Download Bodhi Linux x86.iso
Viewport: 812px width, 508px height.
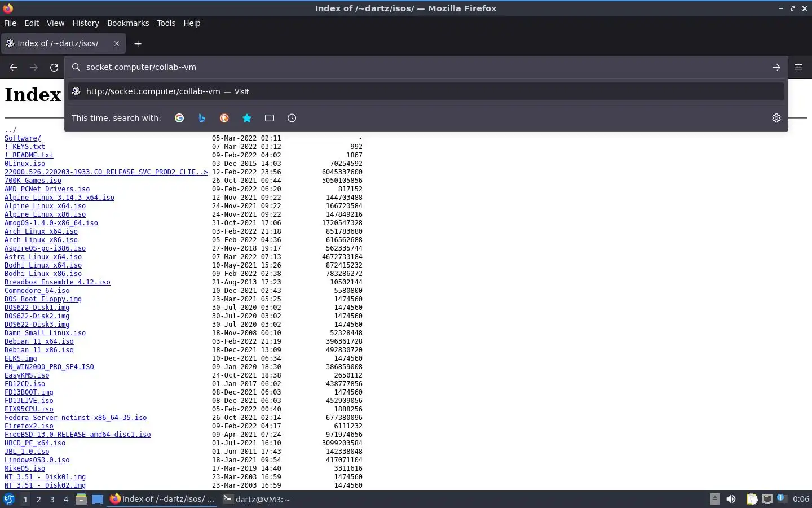click(43, 274)
